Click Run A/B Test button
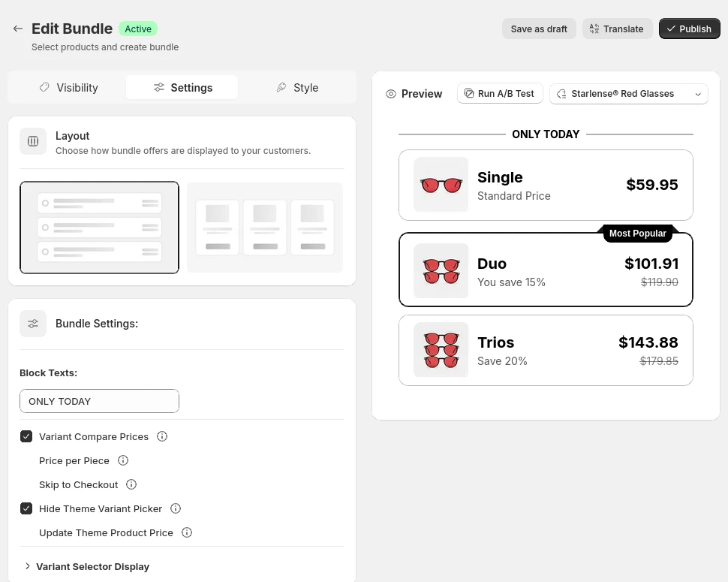The height and width of the screenshot is (582, 728). coord(500,94)
